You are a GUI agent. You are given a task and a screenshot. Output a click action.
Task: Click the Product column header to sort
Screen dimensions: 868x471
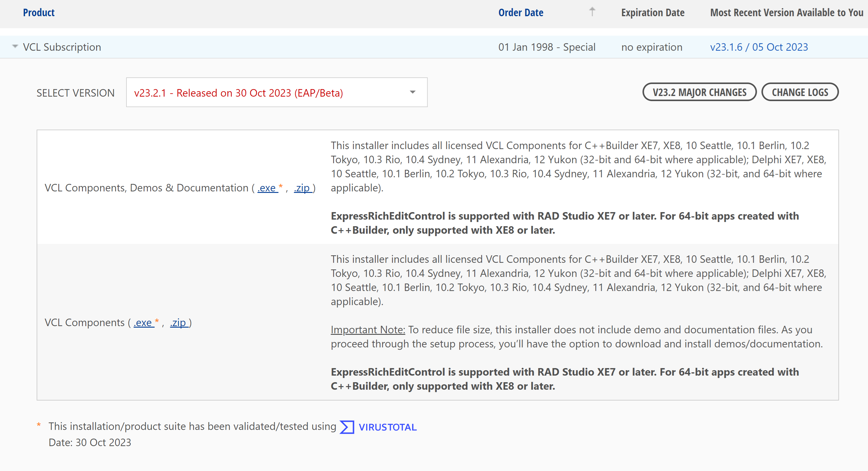38,12
